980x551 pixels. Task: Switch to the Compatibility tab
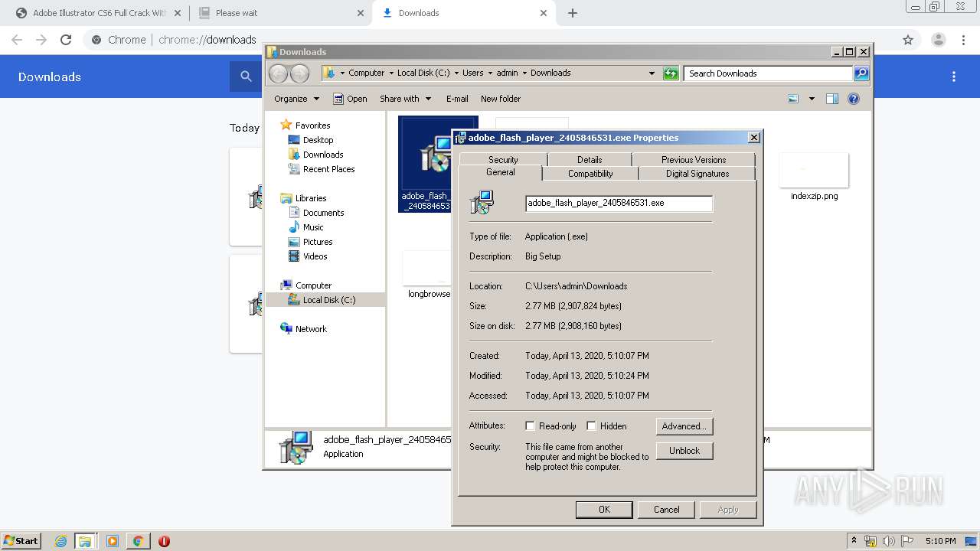590,174
